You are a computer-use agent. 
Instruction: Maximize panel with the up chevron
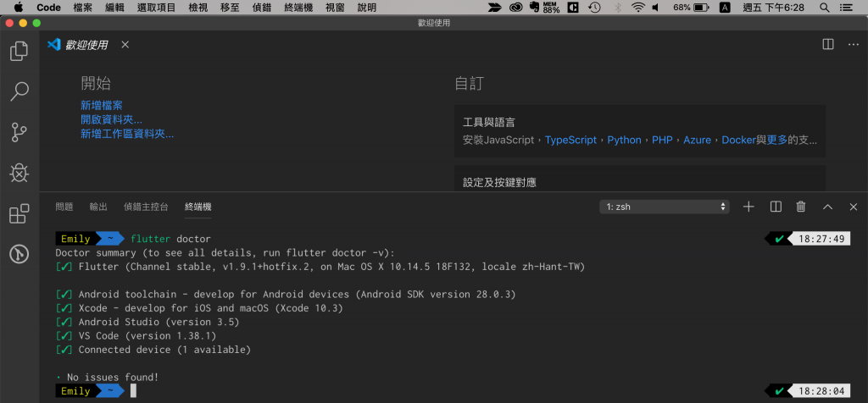(x=827, y=207)
